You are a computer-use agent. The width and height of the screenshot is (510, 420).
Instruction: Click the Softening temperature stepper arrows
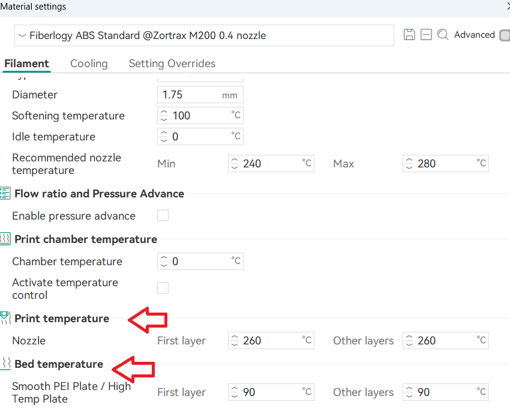pos(163,116)
